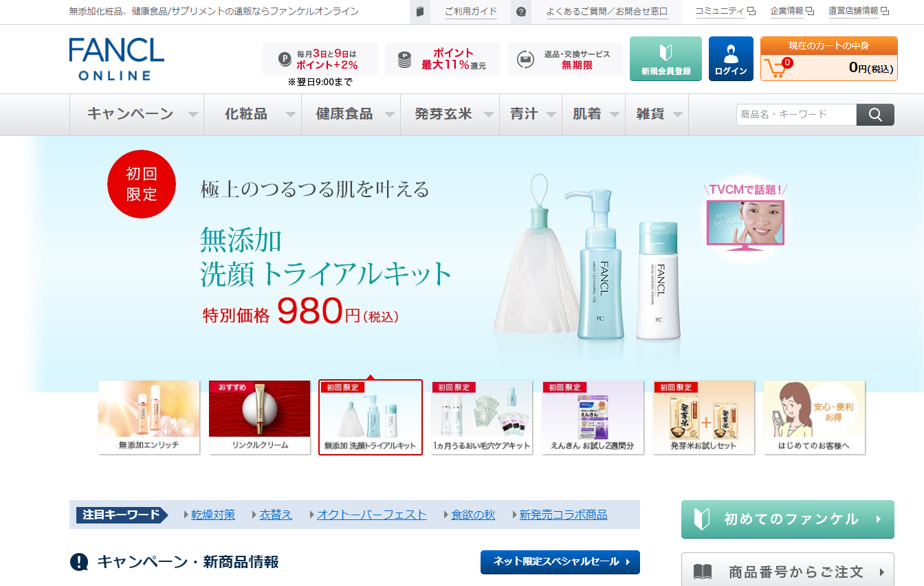Open the 直営店舗情報 link
The height and width of the screenshot is (586, 924).
tap(853, 11)
